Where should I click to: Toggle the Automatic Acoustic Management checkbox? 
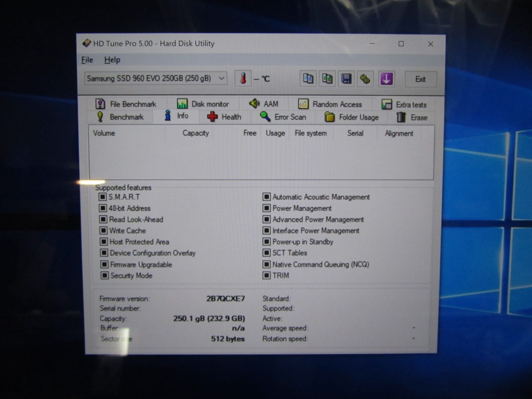click(267, 197)
